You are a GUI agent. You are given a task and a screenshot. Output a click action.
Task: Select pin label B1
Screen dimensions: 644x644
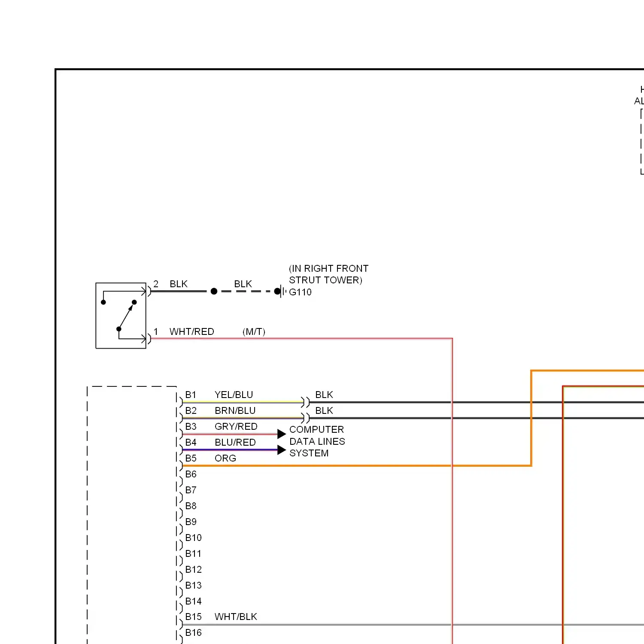191,395
